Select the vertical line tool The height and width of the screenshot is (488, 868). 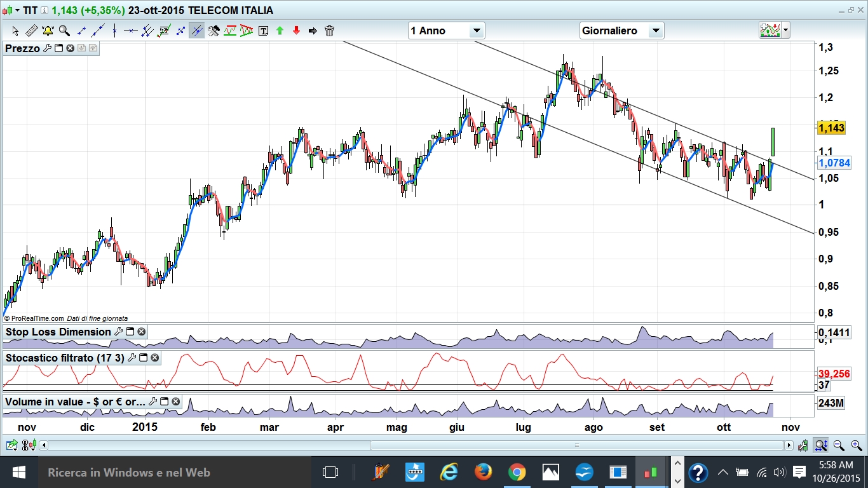coord(114,30)
